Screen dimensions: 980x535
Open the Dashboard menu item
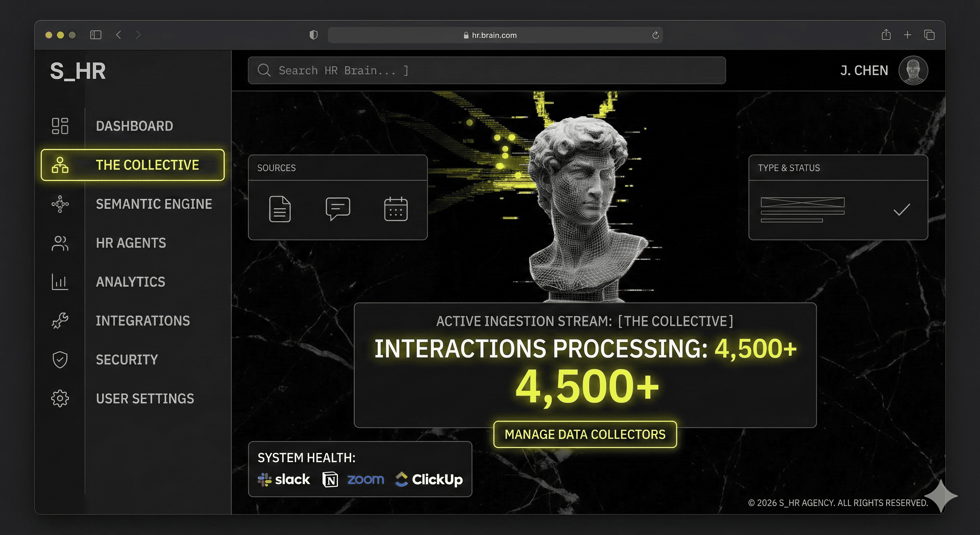point(132,126)
